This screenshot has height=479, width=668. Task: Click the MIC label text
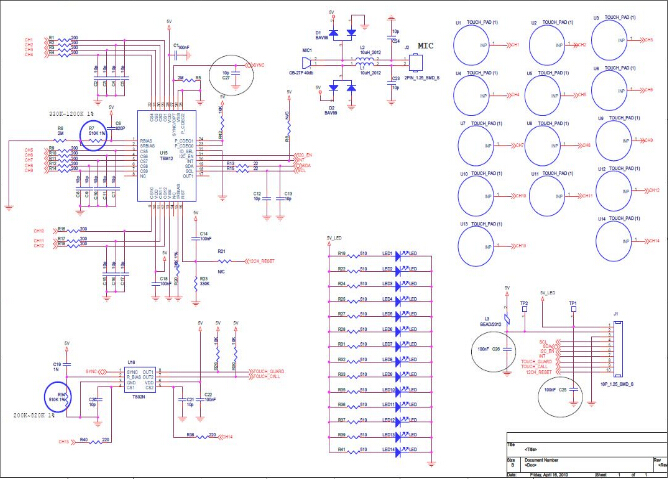[x=425, y=46]
